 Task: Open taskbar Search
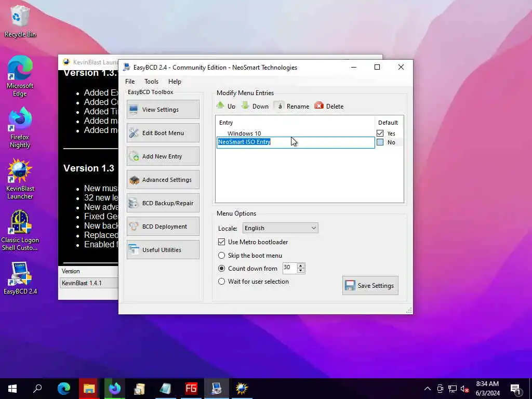click(x=37, y=389)
